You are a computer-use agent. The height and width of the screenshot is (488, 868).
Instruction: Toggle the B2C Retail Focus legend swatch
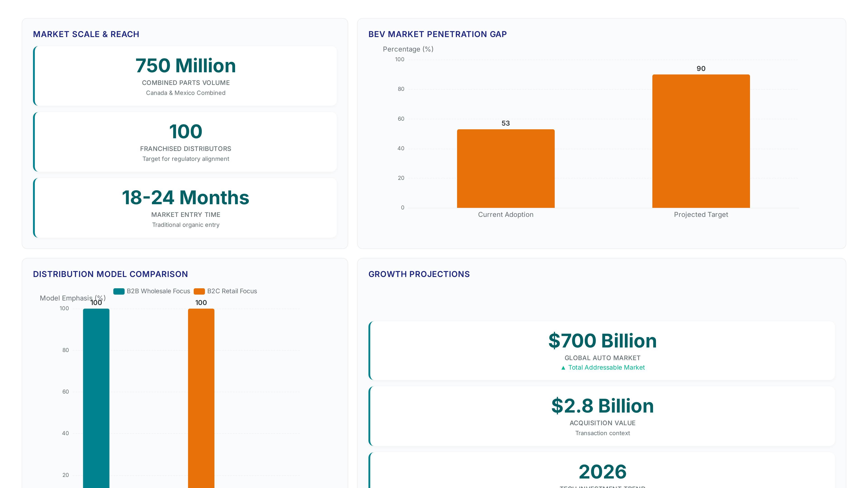(199, 291)
